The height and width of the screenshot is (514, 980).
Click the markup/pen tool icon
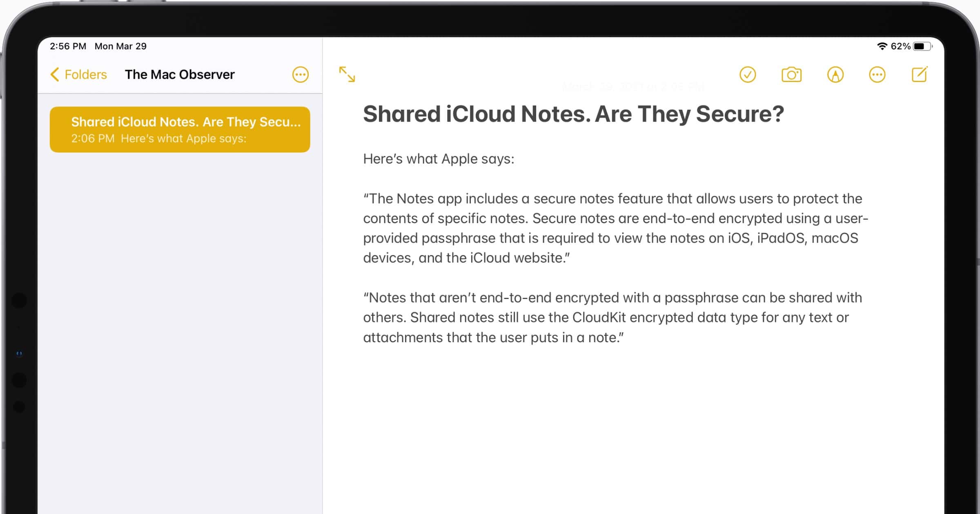click(x=835, y=74)
